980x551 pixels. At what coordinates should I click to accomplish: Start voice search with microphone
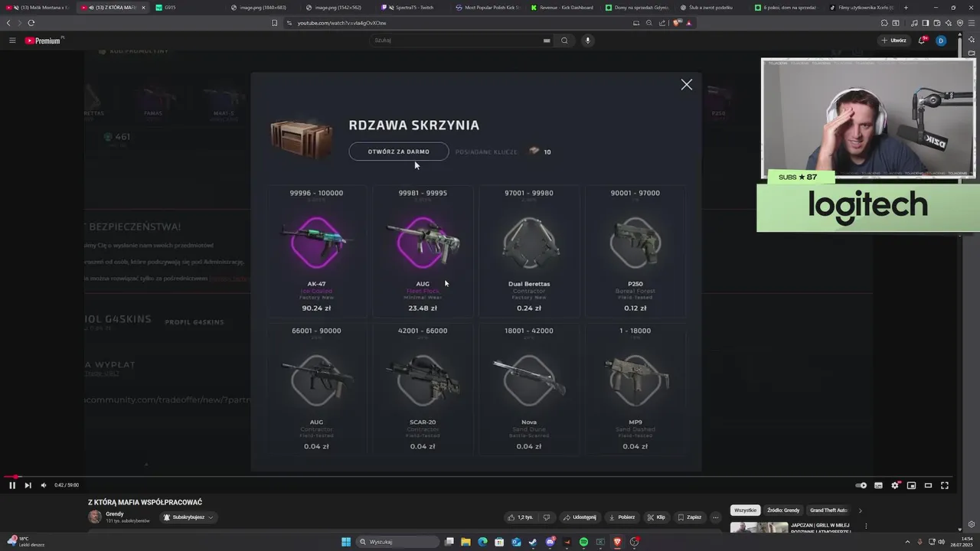[x=588, y=41]
